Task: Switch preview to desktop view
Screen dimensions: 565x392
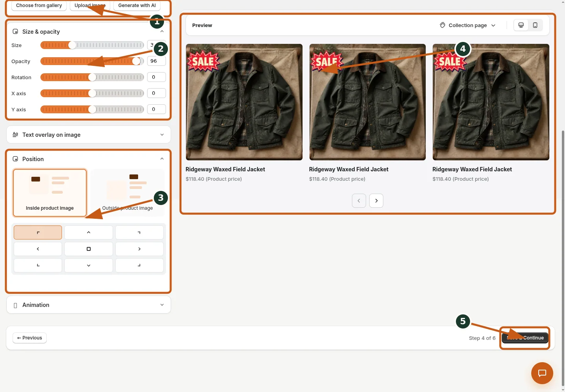Action: tap(521, 25)
